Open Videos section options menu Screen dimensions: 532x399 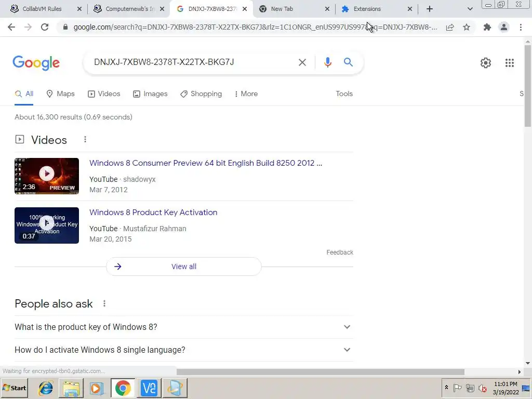click(85, 139)
